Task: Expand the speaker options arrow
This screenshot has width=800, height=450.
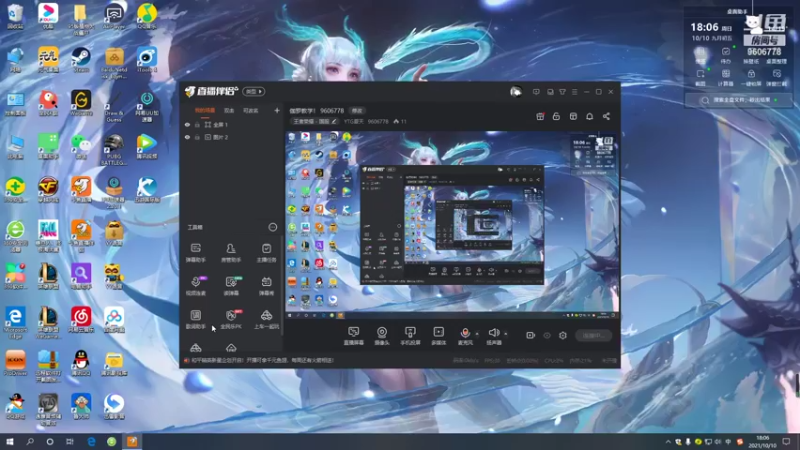Action: (506, 334)
